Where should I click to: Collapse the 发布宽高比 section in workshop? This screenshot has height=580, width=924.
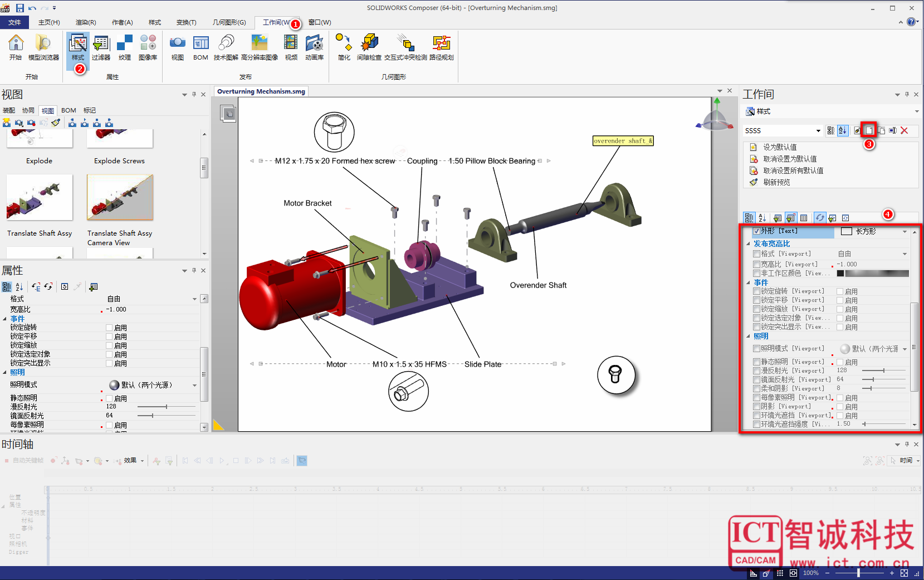coord(748,244)
